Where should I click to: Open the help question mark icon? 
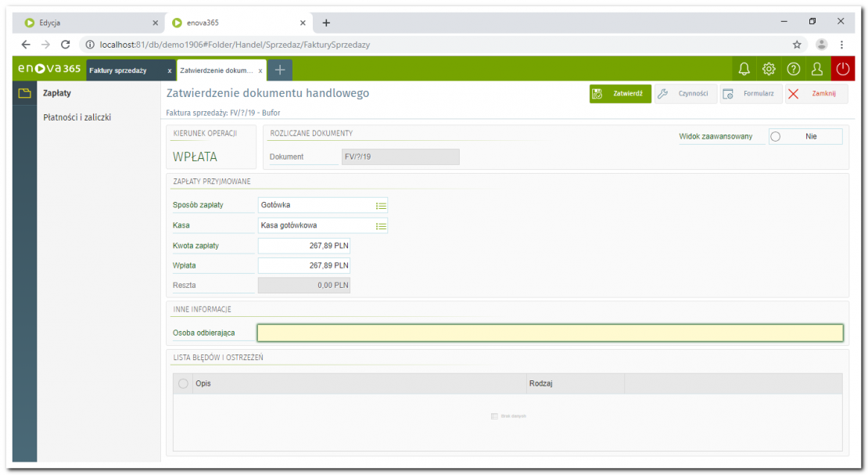point(793,69)
